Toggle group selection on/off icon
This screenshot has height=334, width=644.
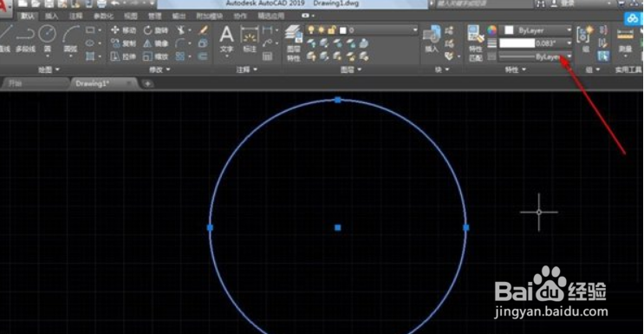click(x=603, y=56)
